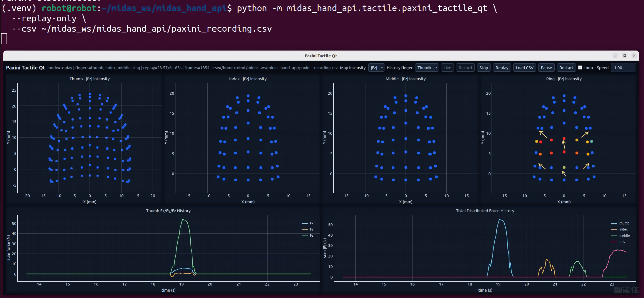The width and height of the screenshot is (644, 298).
Task: Open the Load CSV dialog
Action: (x=524, y=68)
